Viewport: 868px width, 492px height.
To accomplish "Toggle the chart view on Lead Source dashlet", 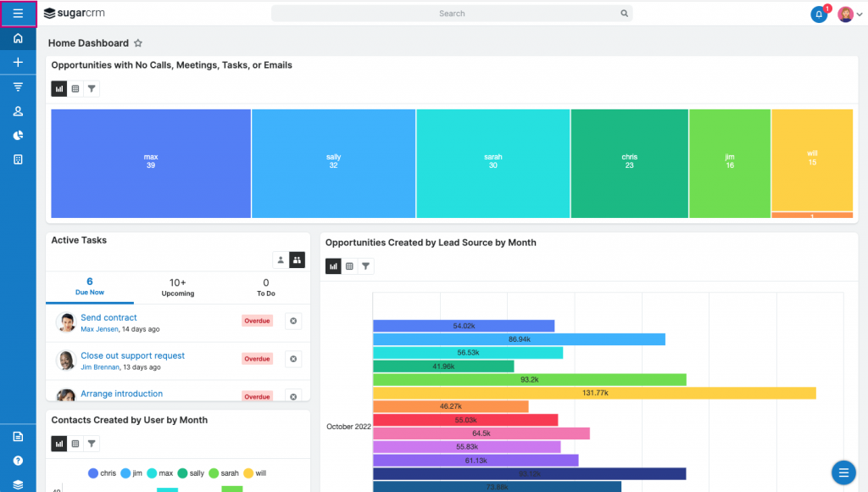I will pos(333,266).
